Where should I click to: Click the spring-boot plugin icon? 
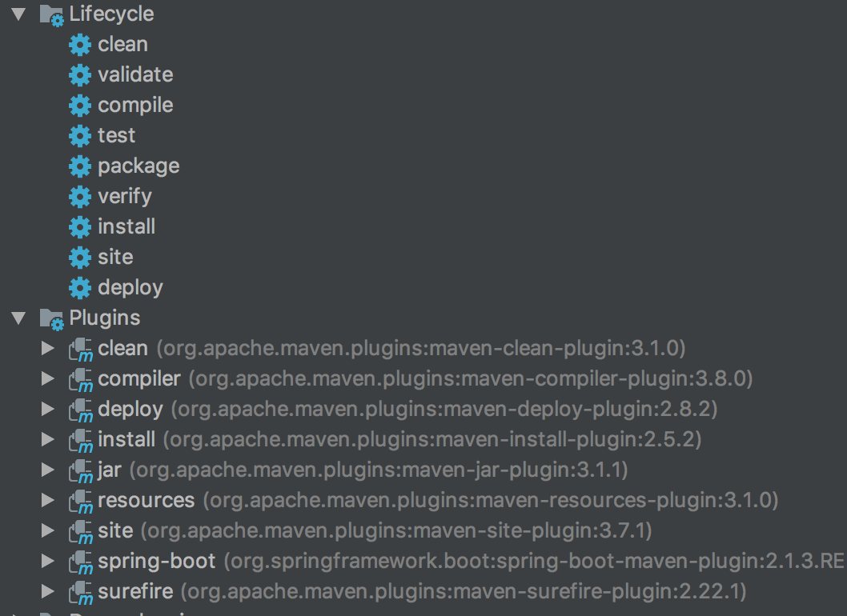81,562
